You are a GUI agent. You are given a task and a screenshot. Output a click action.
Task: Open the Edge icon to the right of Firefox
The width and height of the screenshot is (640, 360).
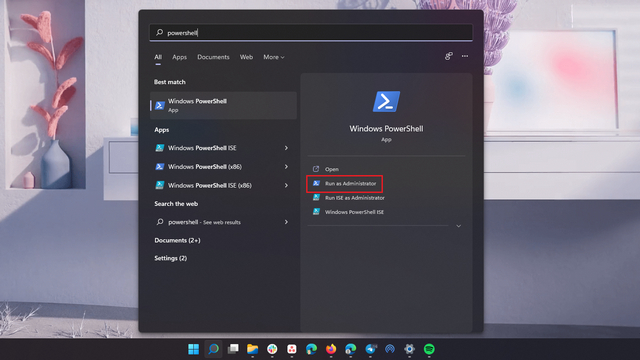point(351,349)
